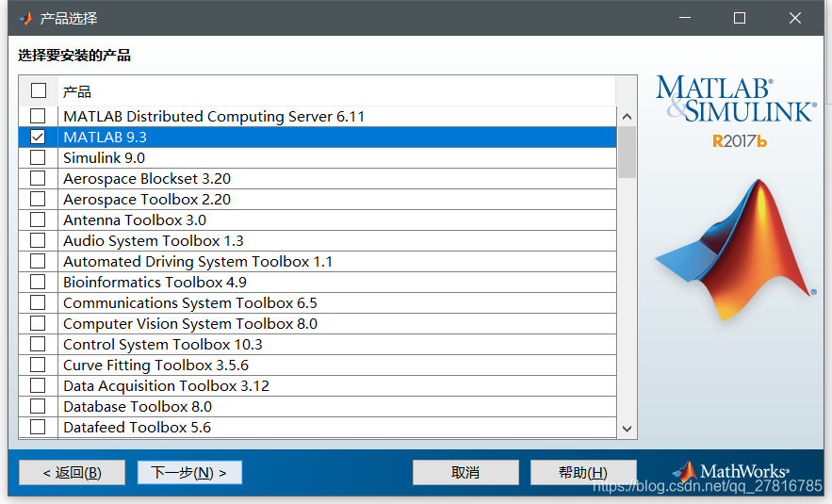This screenshot has height=504, width=832.
Task: Click the vertical scrollbar thumb
Action: [627, 151]
